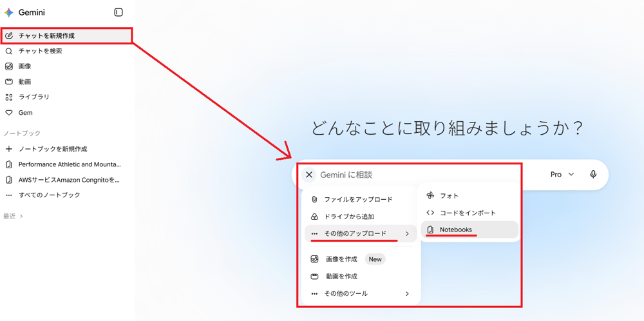Screen dimensions: 644x321
Task: Select チャットを新規作成 in the sidebar
Action: point(66,35)
